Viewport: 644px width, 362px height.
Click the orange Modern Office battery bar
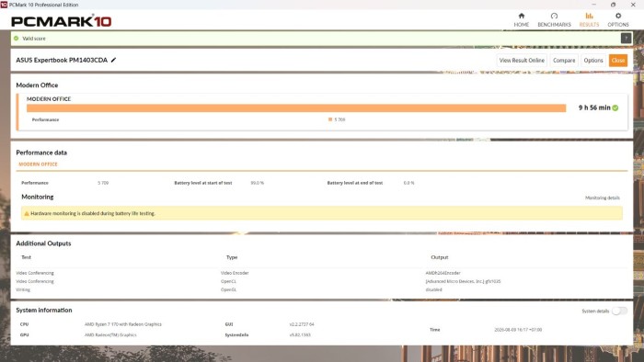(296, 107)
